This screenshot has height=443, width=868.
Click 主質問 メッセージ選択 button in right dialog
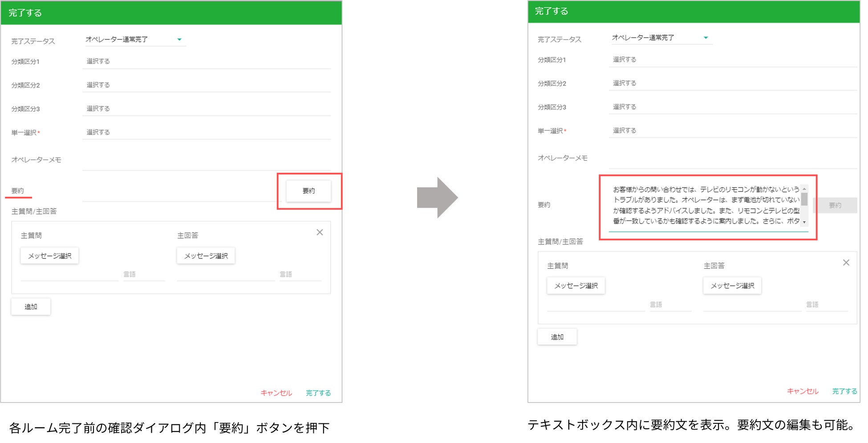pos(576,286)
